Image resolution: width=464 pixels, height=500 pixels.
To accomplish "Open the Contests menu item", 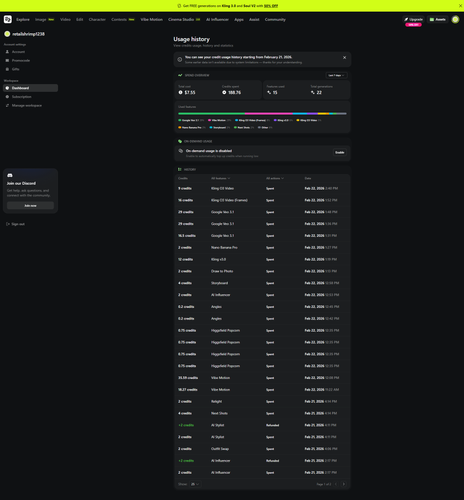I will [x=119, y=20].
